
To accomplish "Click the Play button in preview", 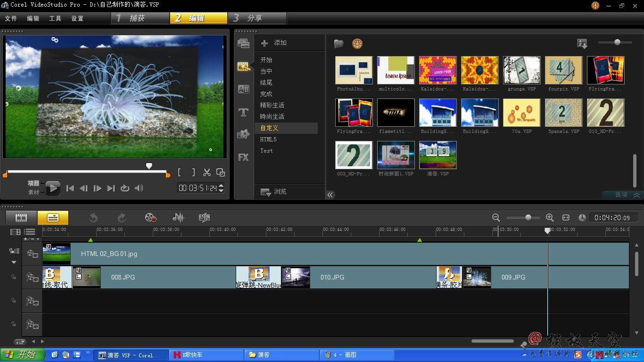I will tap(53, 188).
